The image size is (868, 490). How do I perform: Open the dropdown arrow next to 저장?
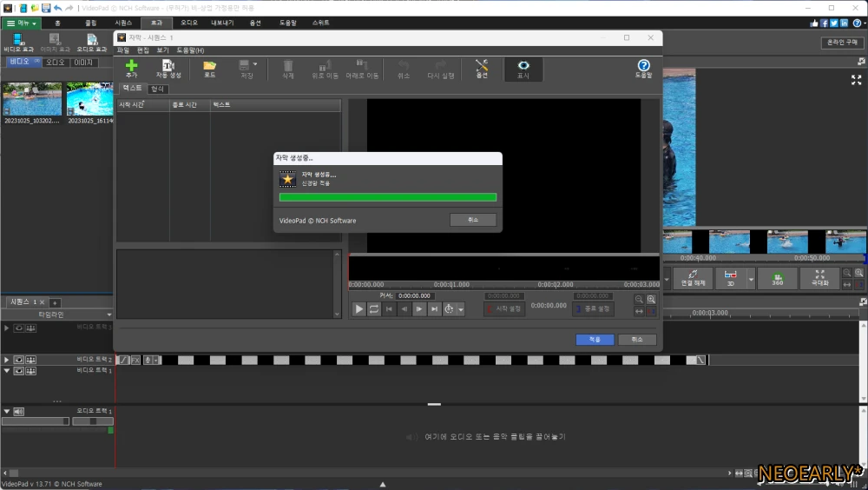tap(255, 64)
